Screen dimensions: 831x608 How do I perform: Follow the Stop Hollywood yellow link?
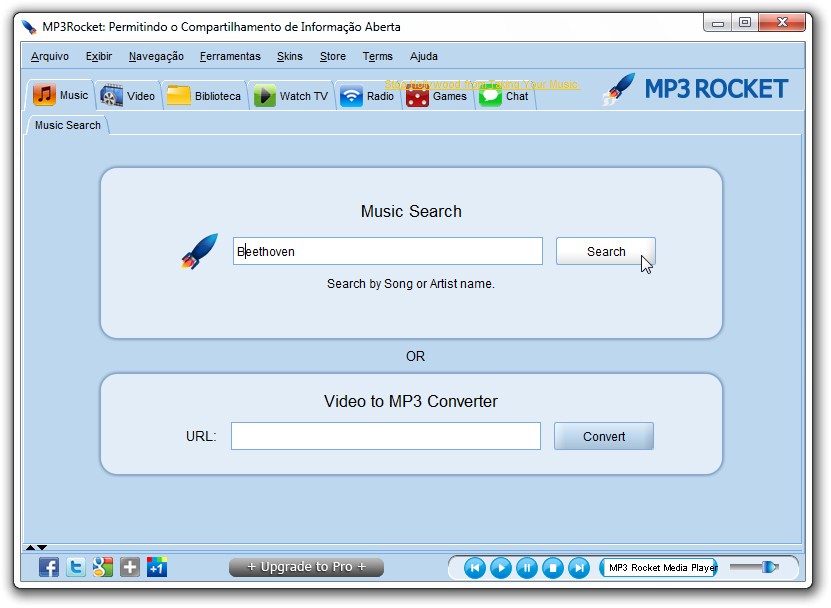pyautogui.click(x=481, y=84)
